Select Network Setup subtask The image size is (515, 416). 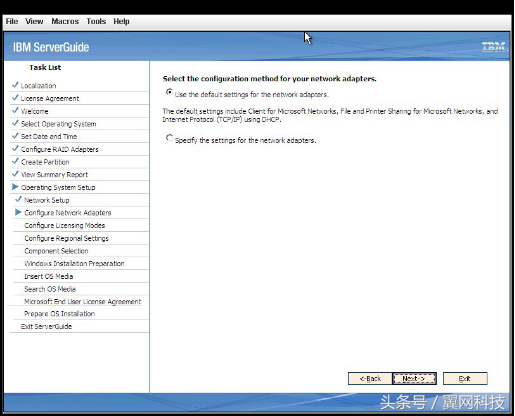coord(47,200)
